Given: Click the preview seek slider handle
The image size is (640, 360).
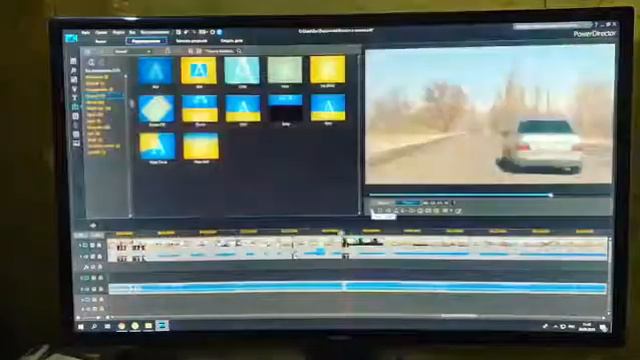Looking at the screenshot, I should 550,195.
